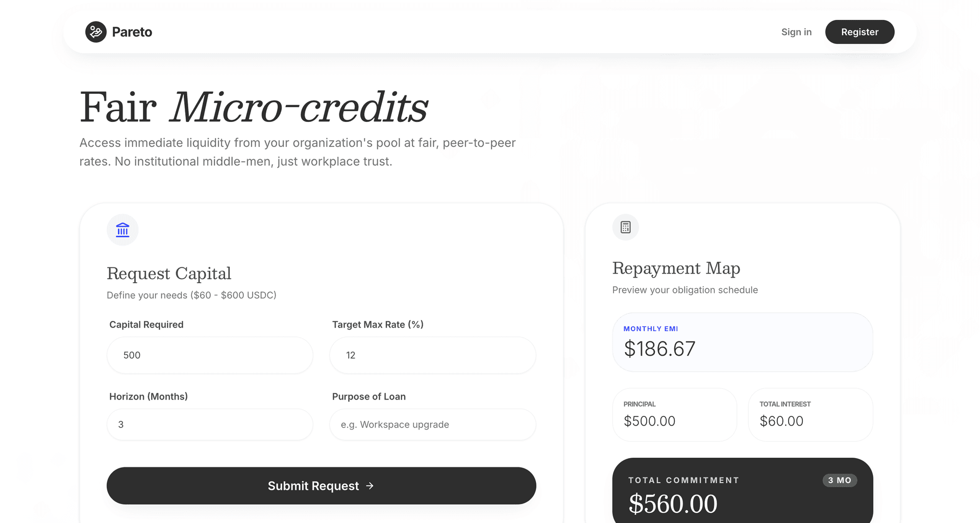The height and width of the screenshot is (523, 980).
Task: Click the 3 MO badge
Action: (840, 480)
